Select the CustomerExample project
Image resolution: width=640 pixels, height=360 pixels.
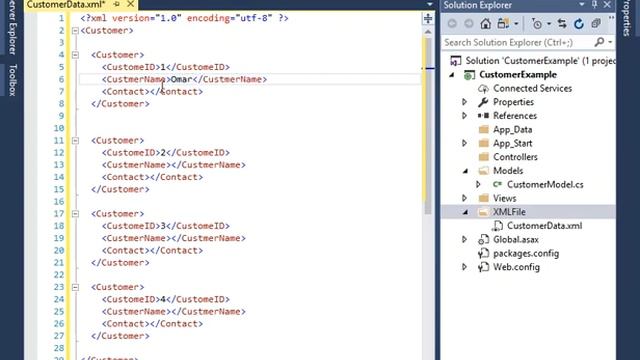point(518,75)
